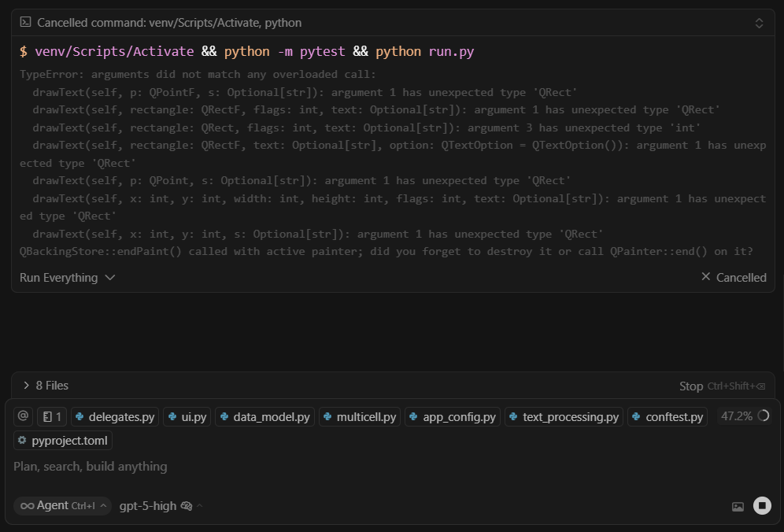
Task: Click the python icon on conftest.py chip
Action: coord(636,416)
